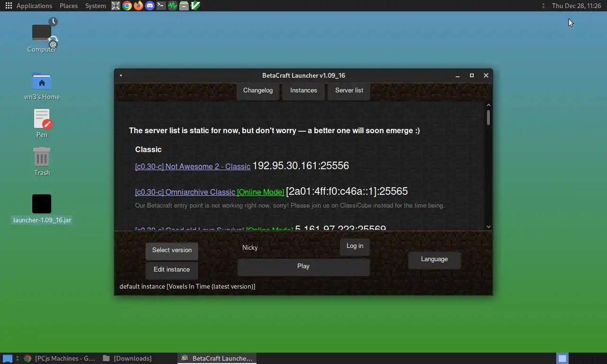Click the Play button

tap(303, 266)
